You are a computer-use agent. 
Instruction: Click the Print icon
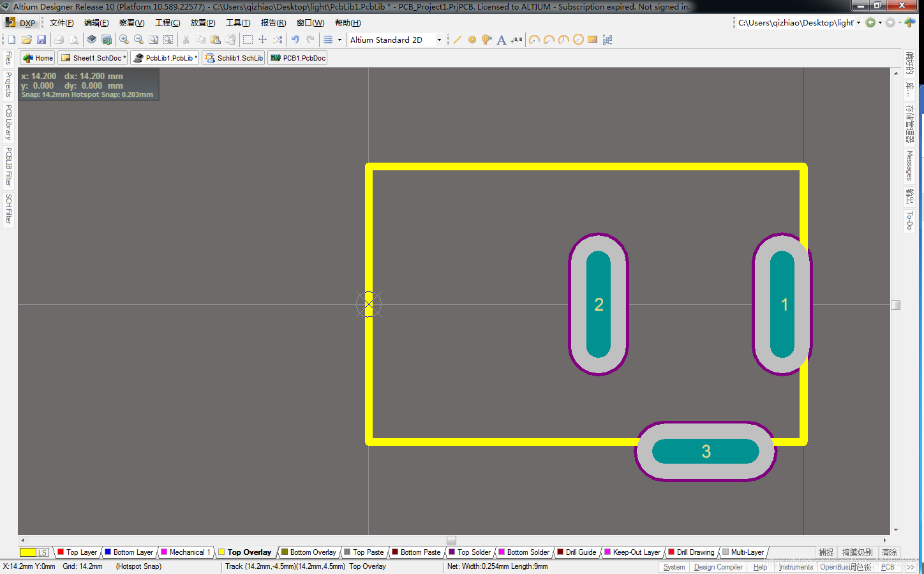[x=59, y=40]
